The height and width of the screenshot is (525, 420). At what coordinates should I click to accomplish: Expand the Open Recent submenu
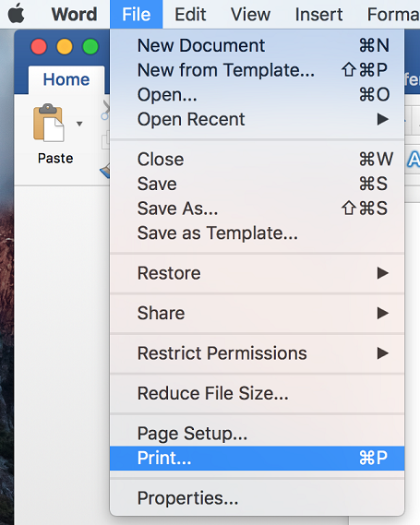257,119
